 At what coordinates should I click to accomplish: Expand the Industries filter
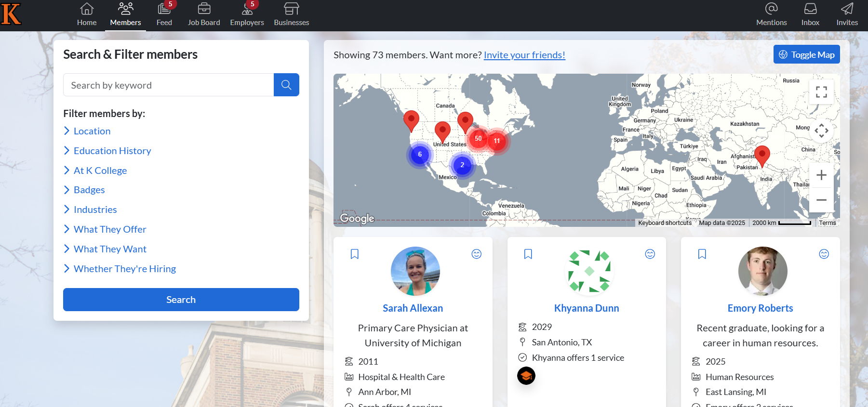point(90,210)
